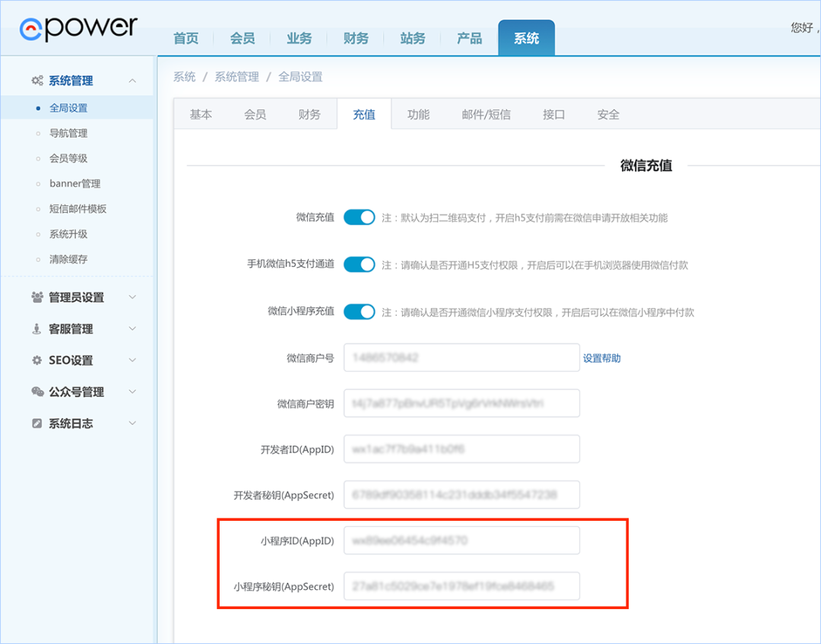Click the epower logo
The width and height of the screenshot is (821, 644).
78,29
